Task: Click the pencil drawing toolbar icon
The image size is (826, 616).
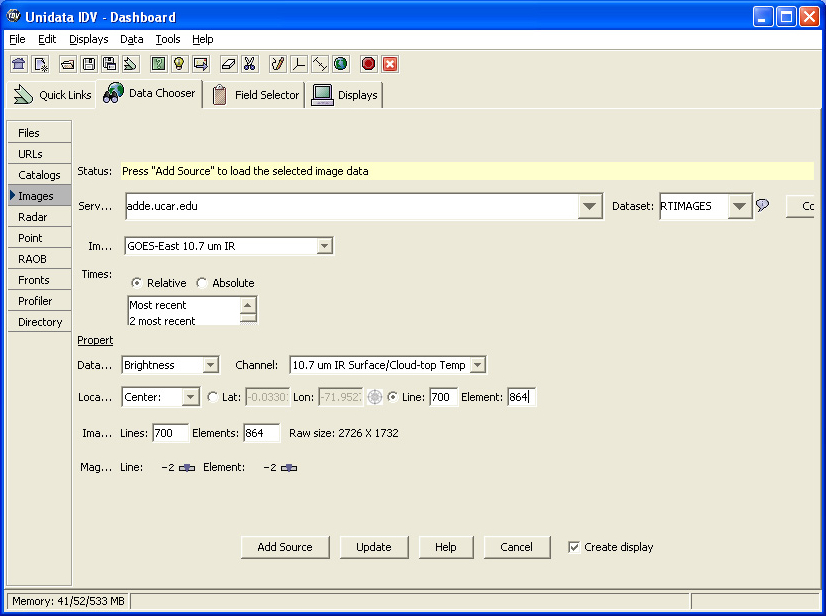Action: [277, 64]
